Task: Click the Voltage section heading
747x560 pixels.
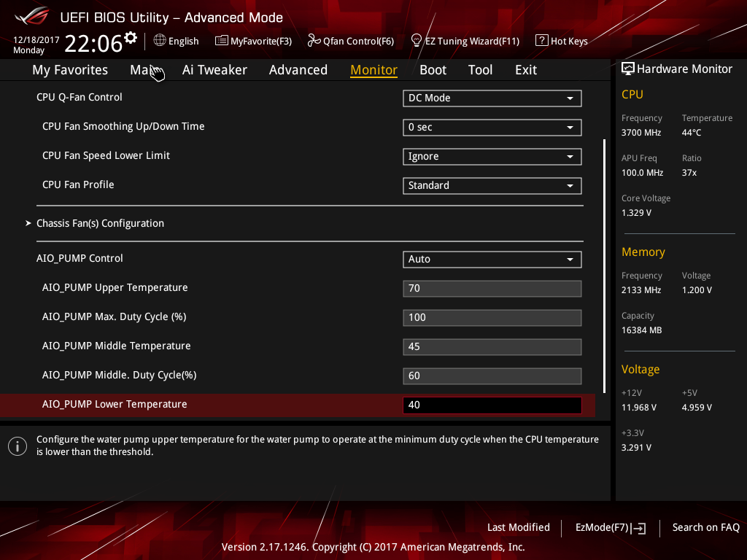Action: point(640,370)
